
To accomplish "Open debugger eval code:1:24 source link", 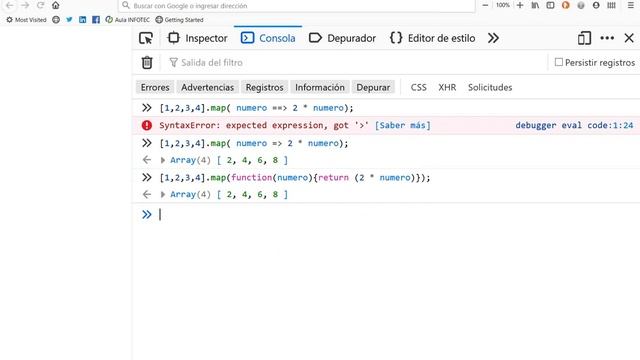I will [574, 125].
